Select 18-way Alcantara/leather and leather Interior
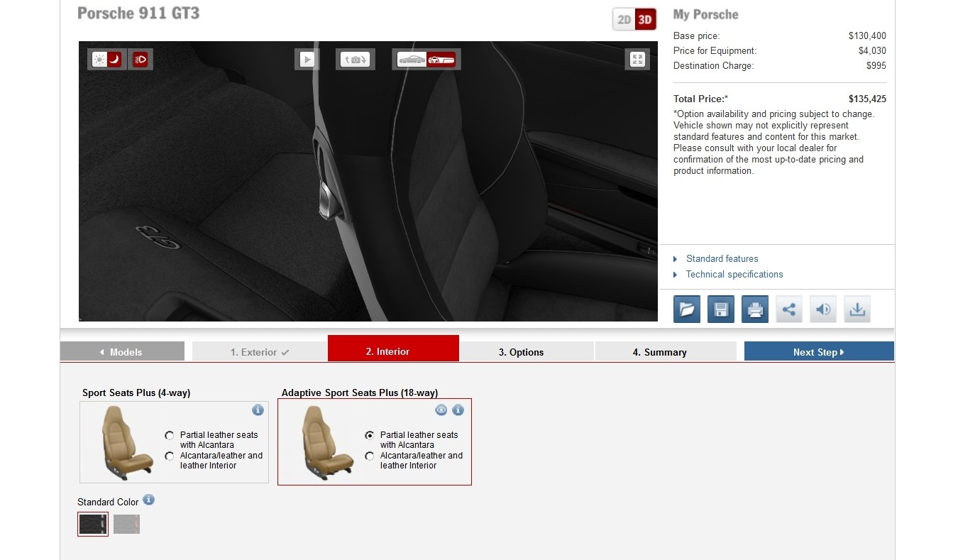 [x=369, y=456]
